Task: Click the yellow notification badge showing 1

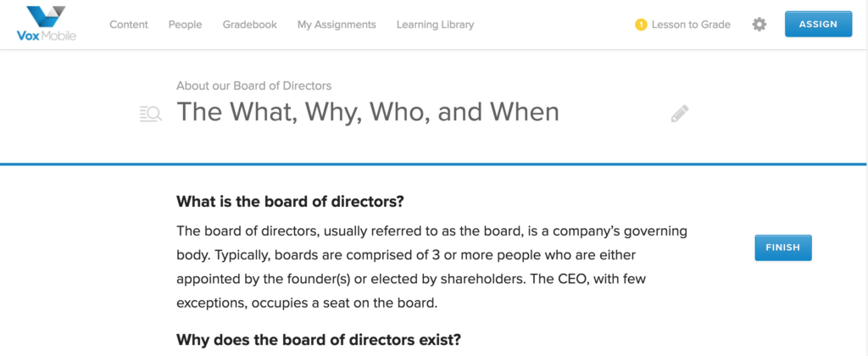Action: pos(641,25)
